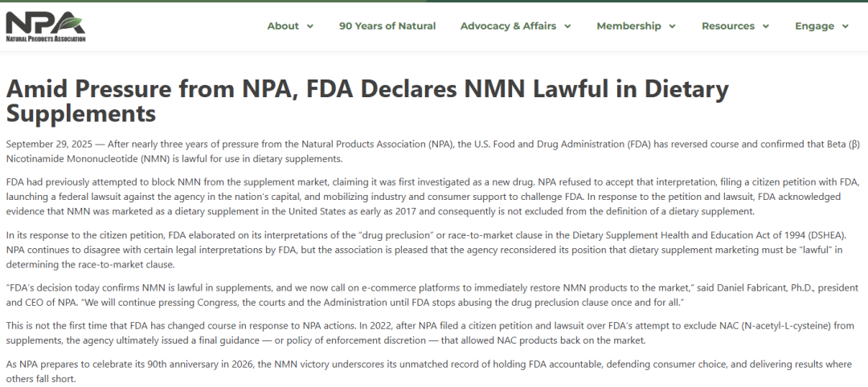This screenshot has height=387, width=868.
Task: Click the chevron beside Resources
Action: (766, 26)
